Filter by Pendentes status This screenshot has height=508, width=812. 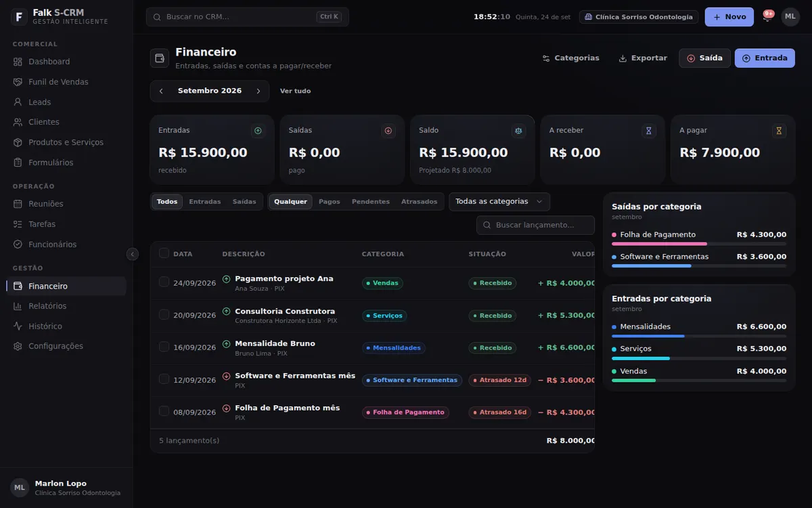tap(371, 202)
